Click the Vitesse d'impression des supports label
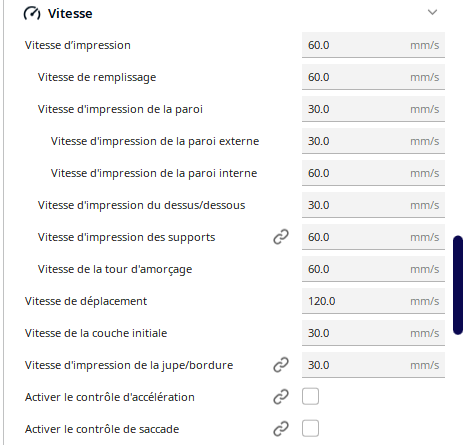The width and height of the screenshot is (467, 445). click(126, 237)
